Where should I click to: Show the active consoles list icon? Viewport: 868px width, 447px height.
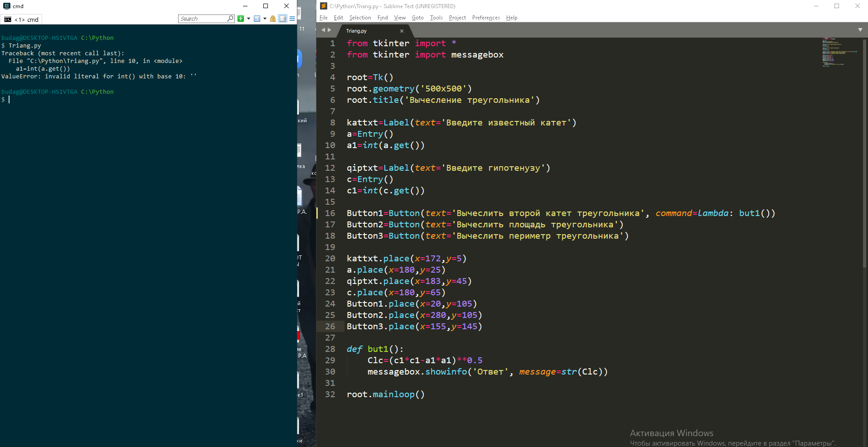(257, 19)
